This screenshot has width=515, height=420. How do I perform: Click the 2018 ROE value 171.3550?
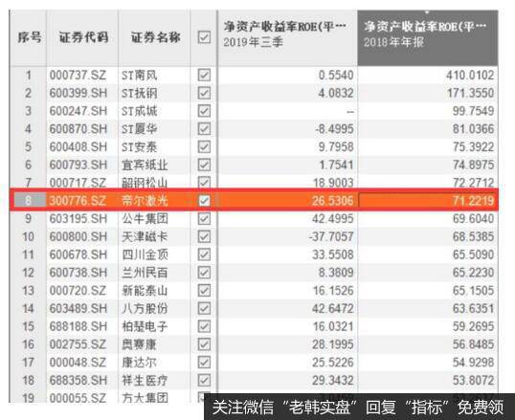pyautogui.click(x=470, y=93)
